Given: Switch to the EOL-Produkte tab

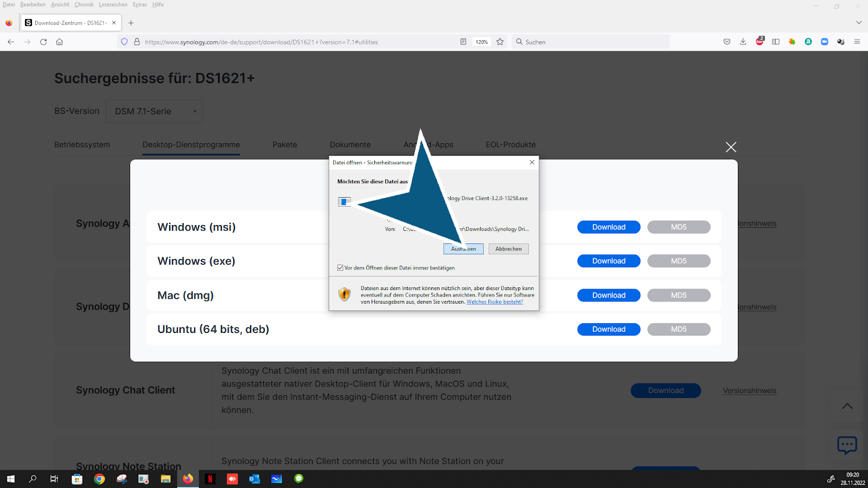Looking at the screenshot, I should pyautogui.click(x=510, y=145).
